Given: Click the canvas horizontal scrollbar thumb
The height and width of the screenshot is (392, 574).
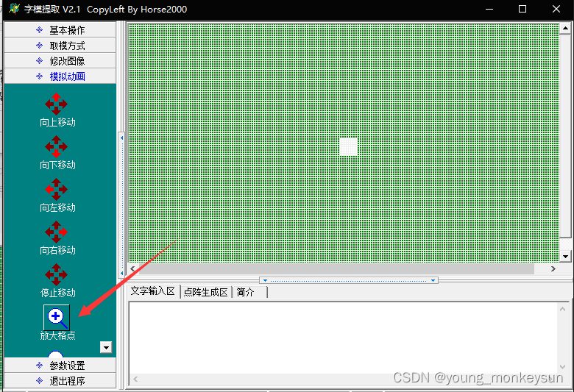Looking at the screenshot, I should (336, 269).
